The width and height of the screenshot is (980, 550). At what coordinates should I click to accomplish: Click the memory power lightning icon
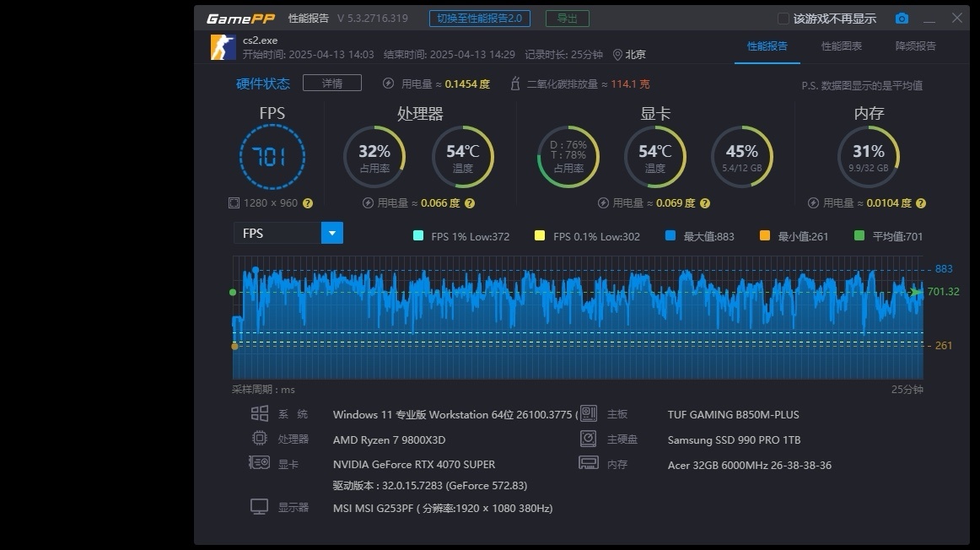(813, 203)
